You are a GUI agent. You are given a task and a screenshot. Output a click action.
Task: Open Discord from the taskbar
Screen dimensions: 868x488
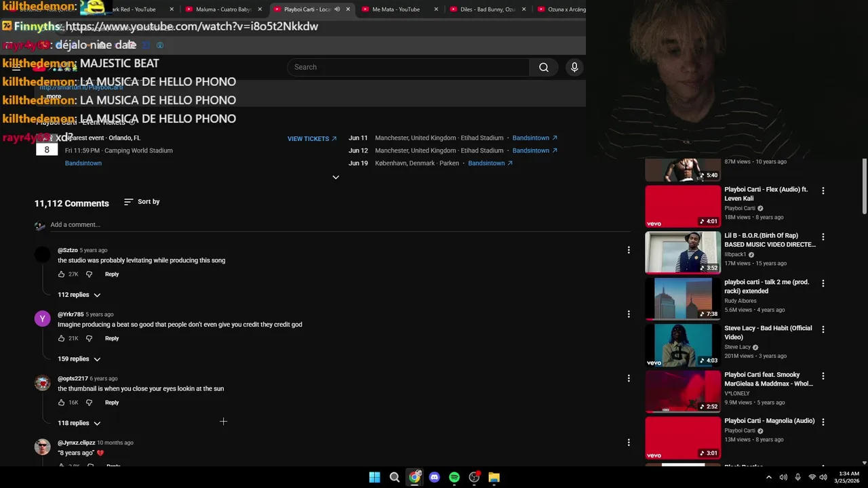pos(434,477)
